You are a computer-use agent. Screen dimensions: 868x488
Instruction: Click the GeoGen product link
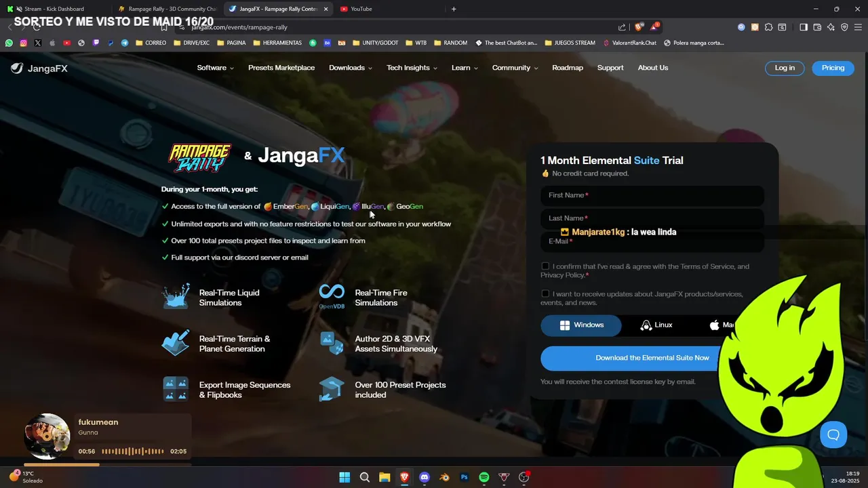tap(405, 206)
